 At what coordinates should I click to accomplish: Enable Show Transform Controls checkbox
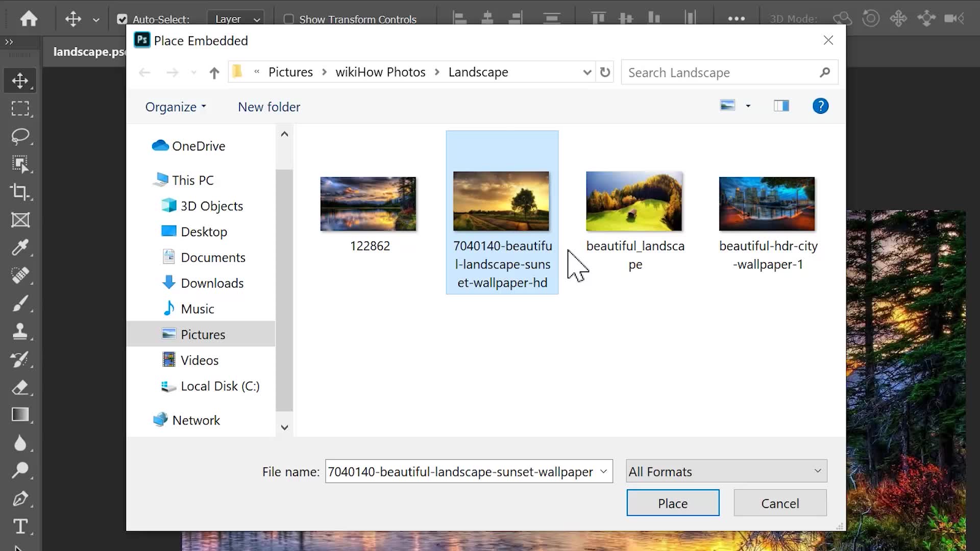pos(288,19)
